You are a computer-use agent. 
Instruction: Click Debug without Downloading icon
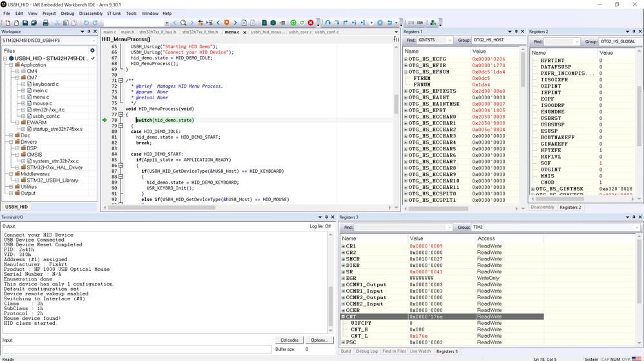[x=302, y=23]
